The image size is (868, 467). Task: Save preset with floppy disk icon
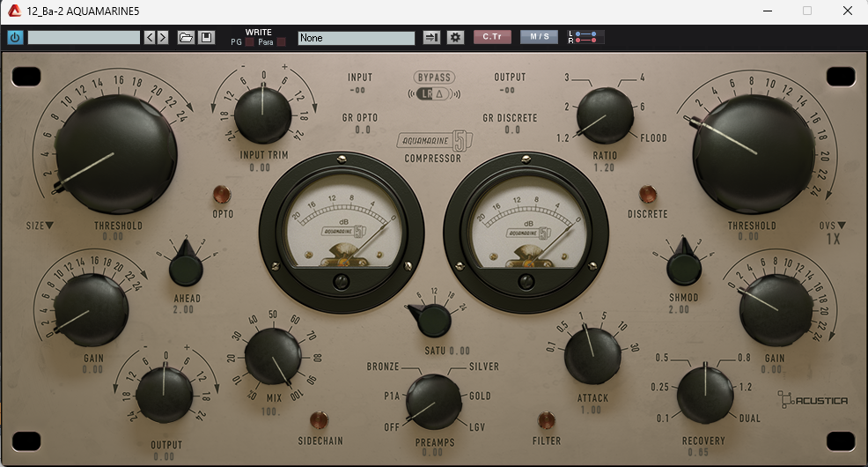click(206, 38)
